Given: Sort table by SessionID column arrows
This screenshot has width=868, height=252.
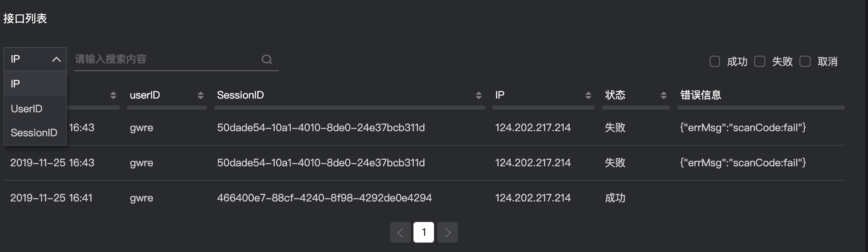Looking at the screenshot, I should 479,95.
